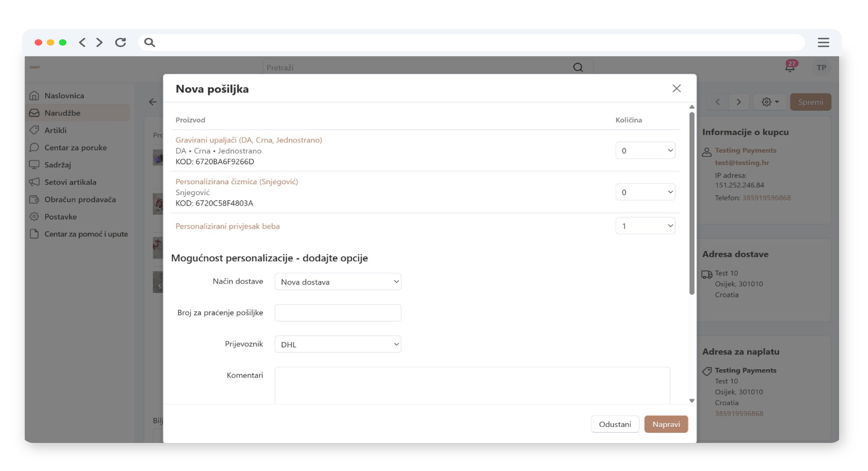Click the browser forward arrow
Screen dimensions: 868x471
pos(100,43)
